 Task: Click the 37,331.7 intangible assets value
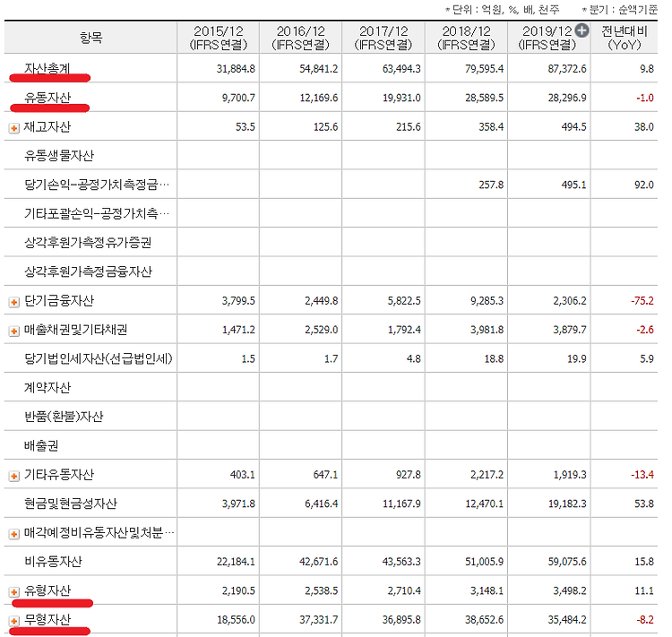coord(318,620)
